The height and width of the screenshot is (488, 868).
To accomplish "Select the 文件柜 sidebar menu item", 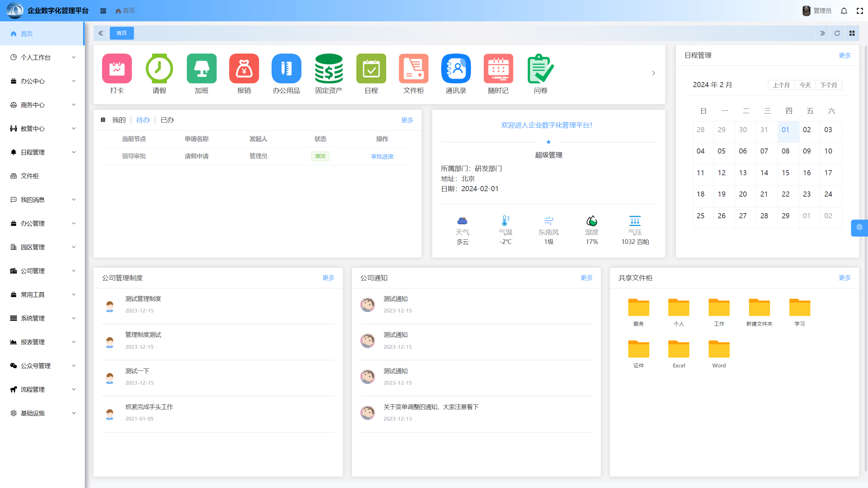I will (30, 176).
